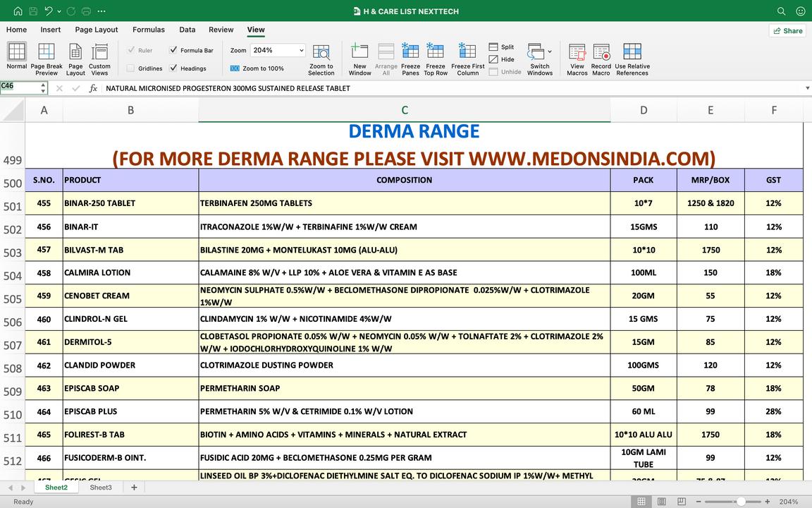The width and height of the screenshot is (812, 508).
Task: Open the Formulas ribbon tab
Action: click(x=149, y=30)
